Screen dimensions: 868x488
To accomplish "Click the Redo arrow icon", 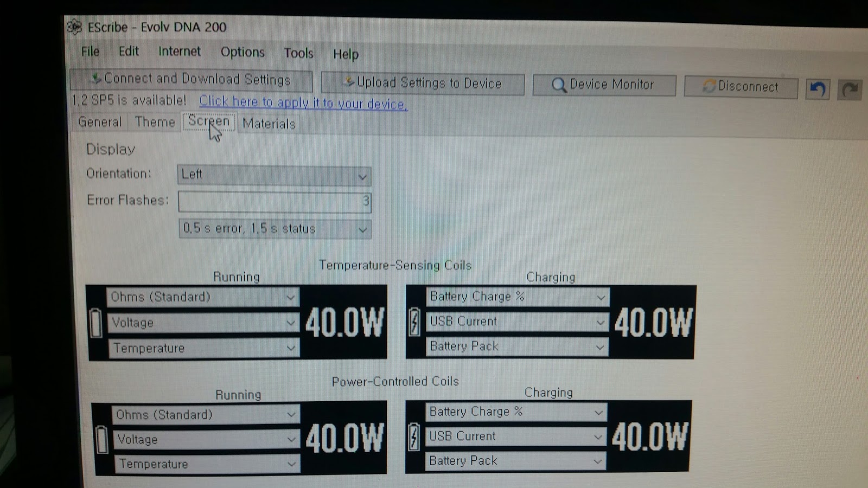I will [850, 89].
